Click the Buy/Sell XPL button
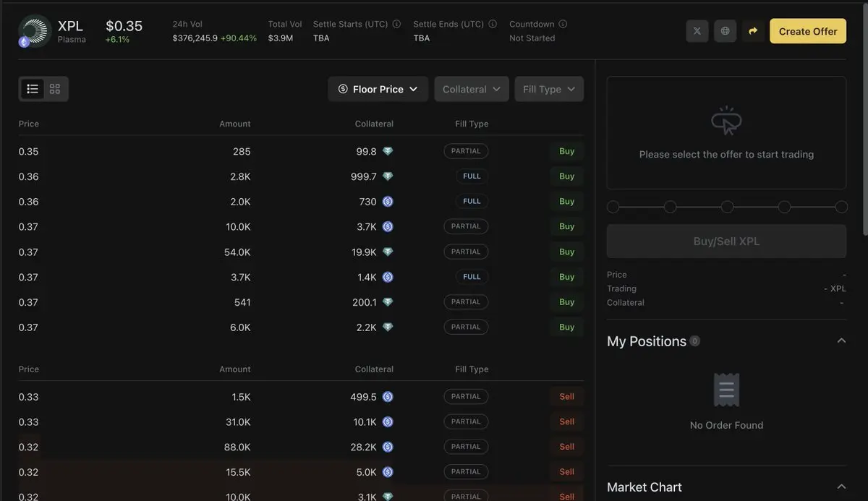Viewport: 868px width, 501px height. 726,241
